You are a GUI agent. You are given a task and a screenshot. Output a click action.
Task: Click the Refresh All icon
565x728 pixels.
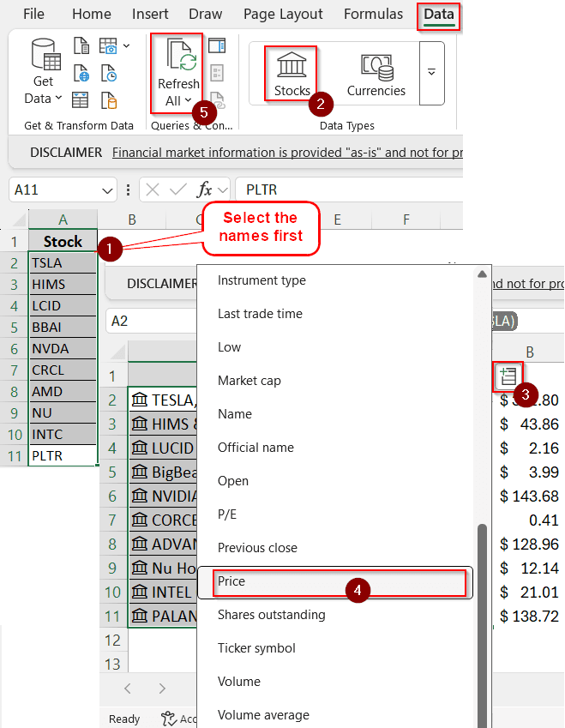point(181,55)
